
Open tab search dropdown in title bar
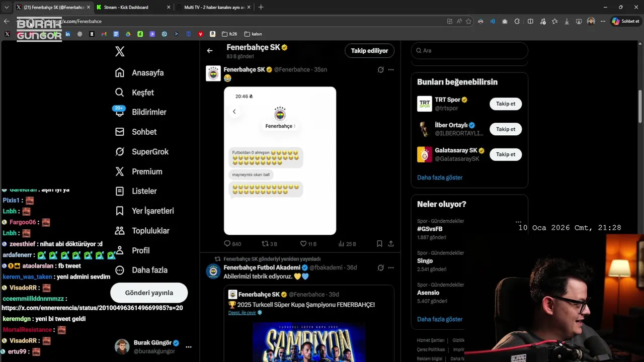7,7
